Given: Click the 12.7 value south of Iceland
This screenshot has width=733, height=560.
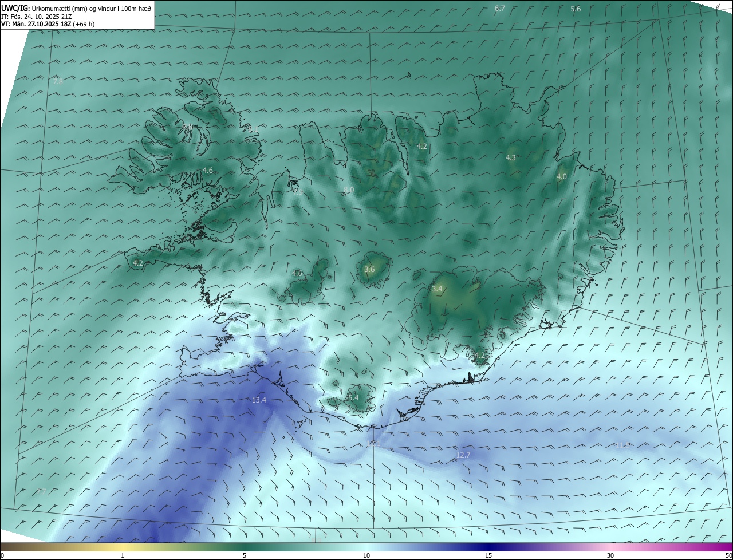Looking at the screenshot, I should pyautogui.click(x=463, y=455).
